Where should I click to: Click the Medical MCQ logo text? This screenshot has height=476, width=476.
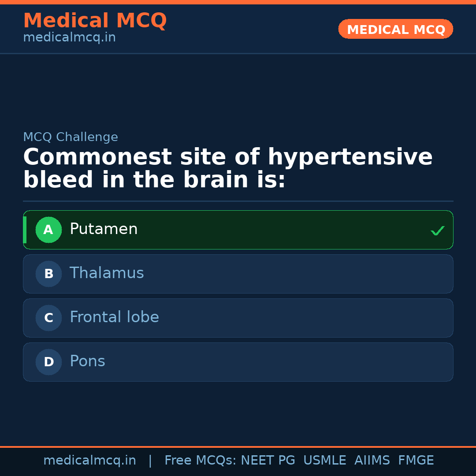[95, 20]
